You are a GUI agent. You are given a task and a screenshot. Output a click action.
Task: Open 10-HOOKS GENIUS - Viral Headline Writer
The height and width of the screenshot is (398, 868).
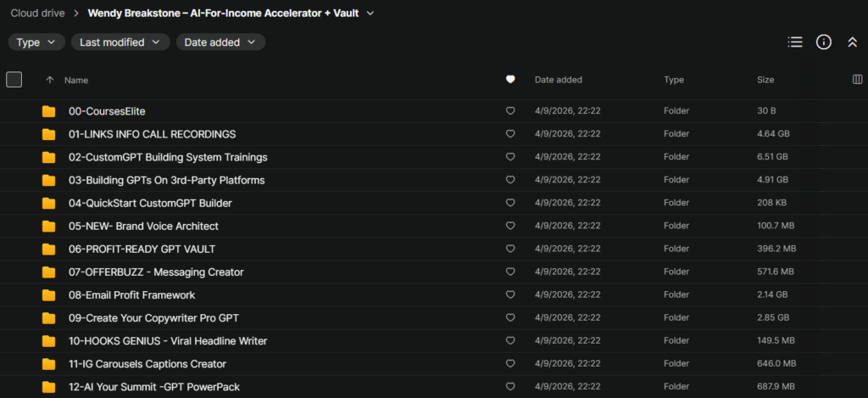click(168, 341)
